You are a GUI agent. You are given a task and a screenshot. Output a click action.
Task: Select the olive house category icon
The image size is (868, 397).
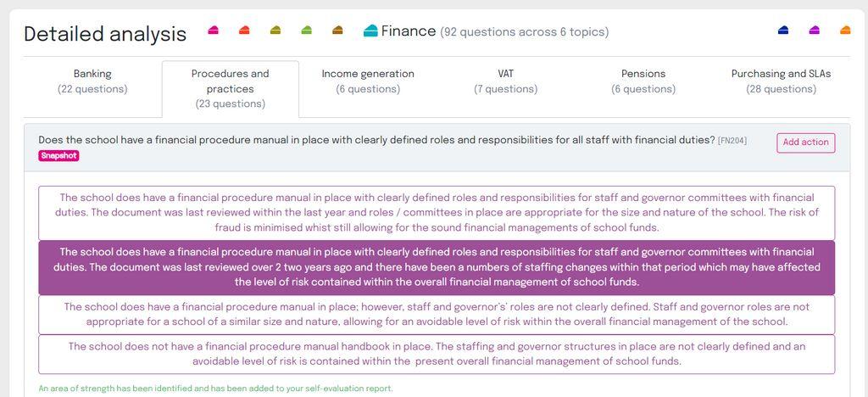(x=275, y=31)
